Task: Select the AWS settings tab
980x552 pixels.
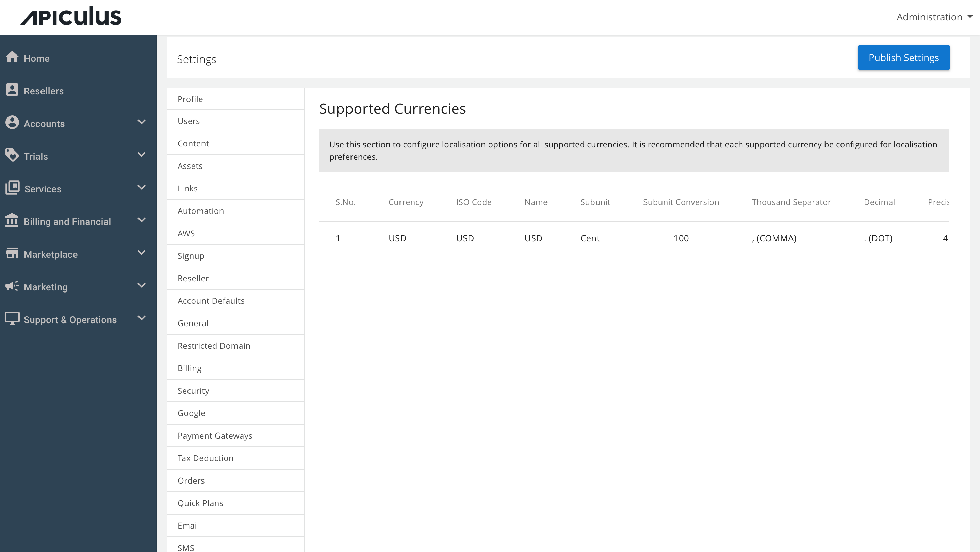Action: (x=235, y=233)
